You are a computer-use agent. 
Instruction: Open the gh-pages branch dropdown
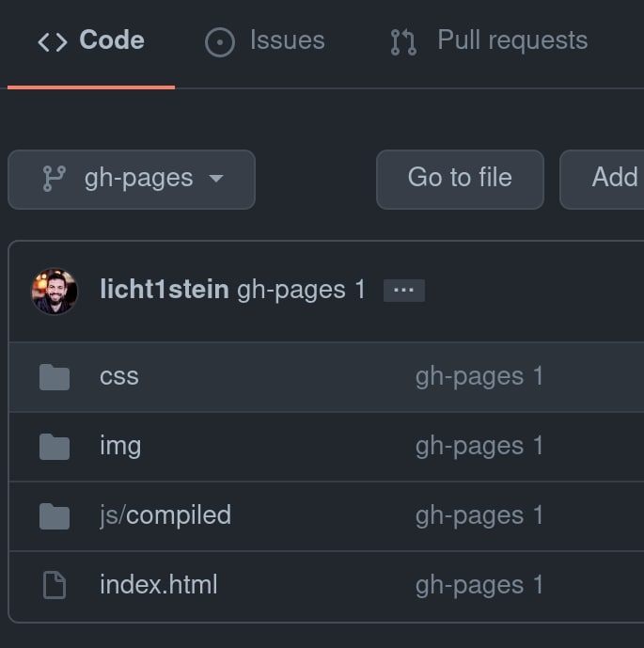click(x=132, y=179)
